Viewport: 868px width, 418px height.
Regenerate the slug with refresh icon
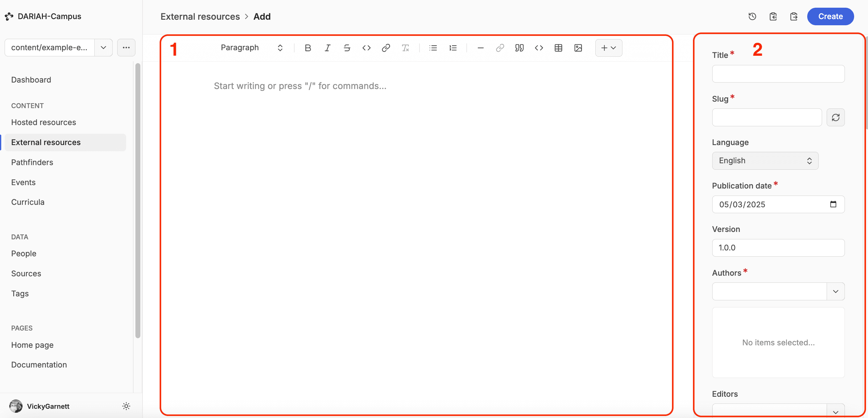[835, 117]
